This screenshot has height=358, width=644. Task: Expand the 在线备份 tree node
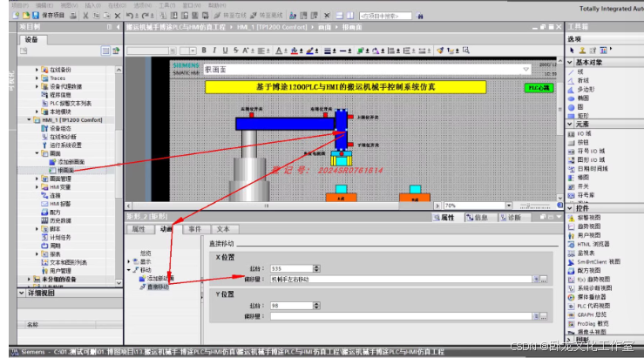pyautogui.click(x=37, y=70)
